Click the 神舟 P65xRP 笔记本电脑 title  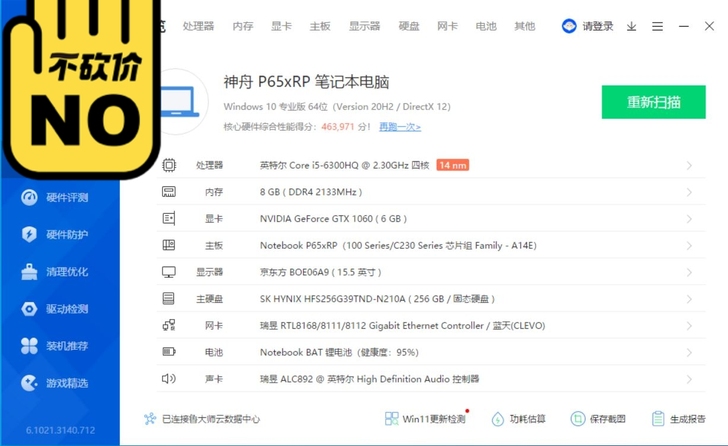pos(306,82)
